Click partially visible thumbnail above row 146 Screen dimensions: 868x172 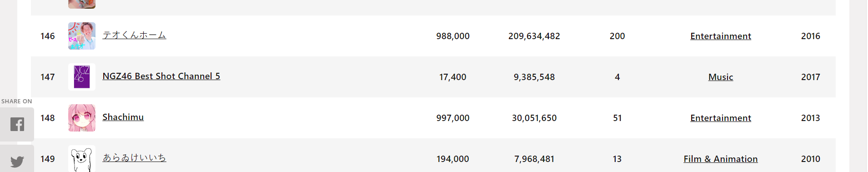point(82,4)
